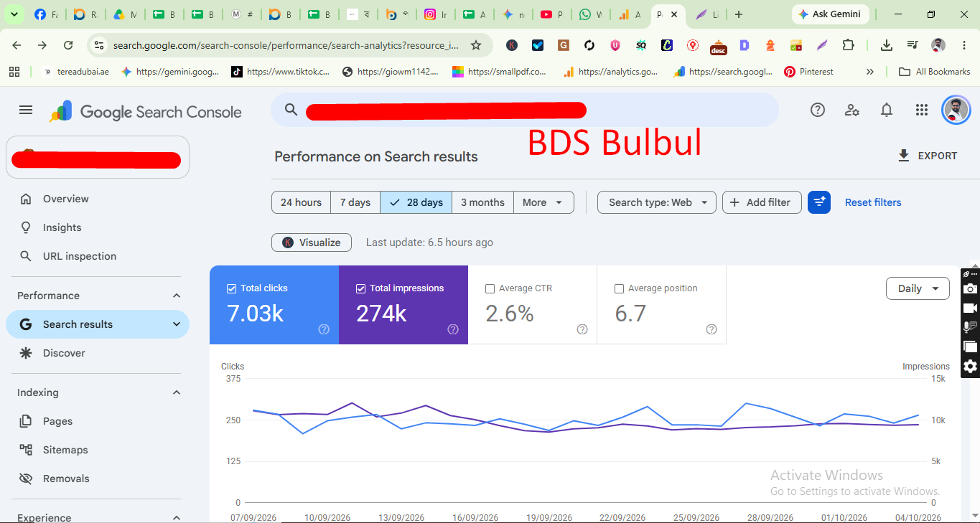Open the Google account avatar in Search Console
The image size is (980, 523).
click(x=956, y=110)
